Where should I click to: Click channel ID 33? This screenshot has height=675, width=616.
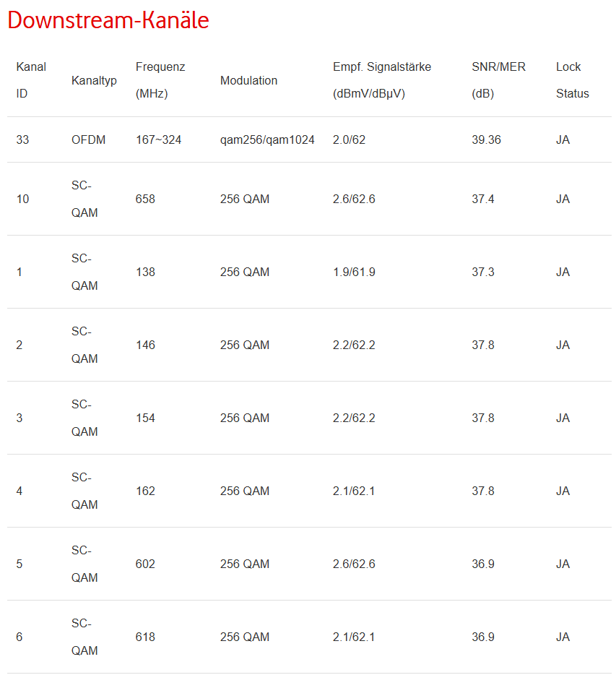22,139
